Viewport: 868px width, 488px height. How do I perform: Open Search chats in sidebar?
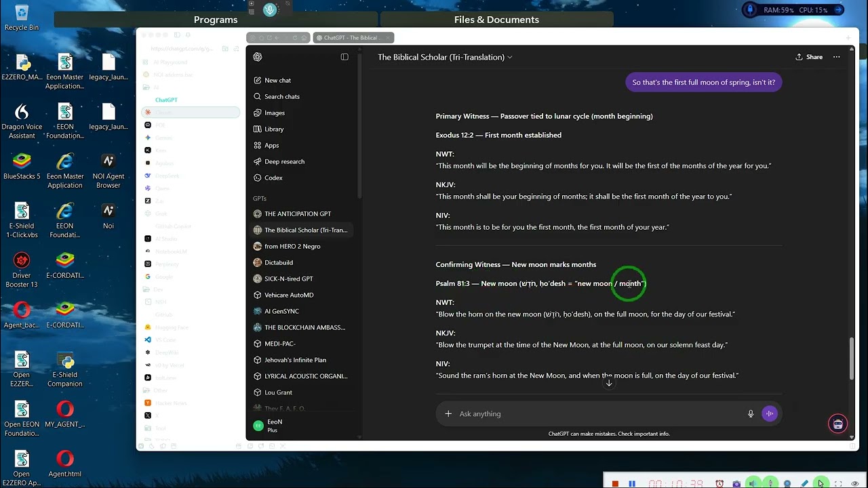(x=301, y=96)
